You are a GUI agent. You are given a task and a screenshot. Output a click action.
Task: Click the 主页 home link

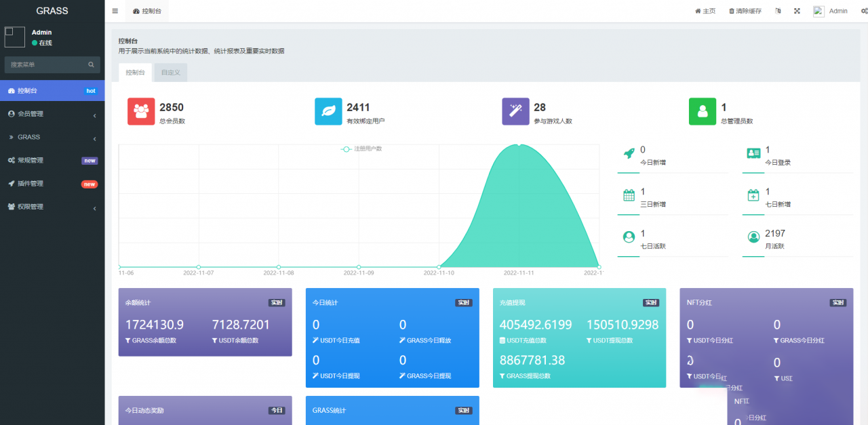point(705,11)
